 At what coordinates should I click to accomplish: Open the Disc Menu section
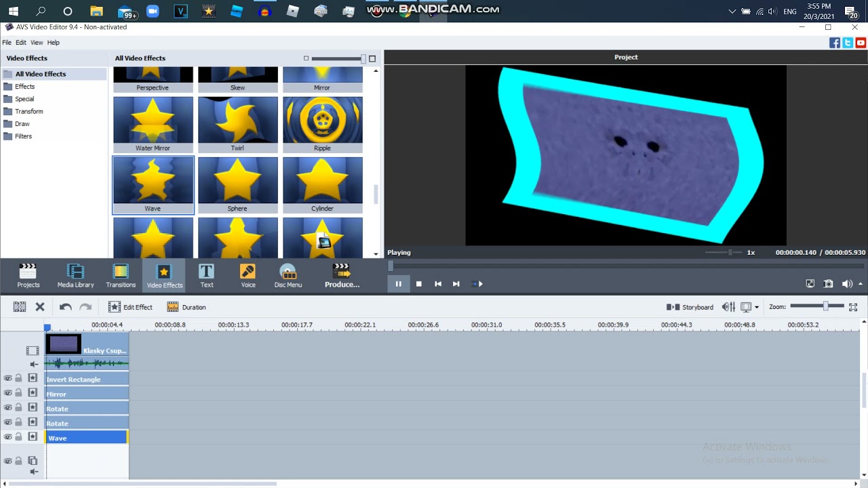(288, 276)
